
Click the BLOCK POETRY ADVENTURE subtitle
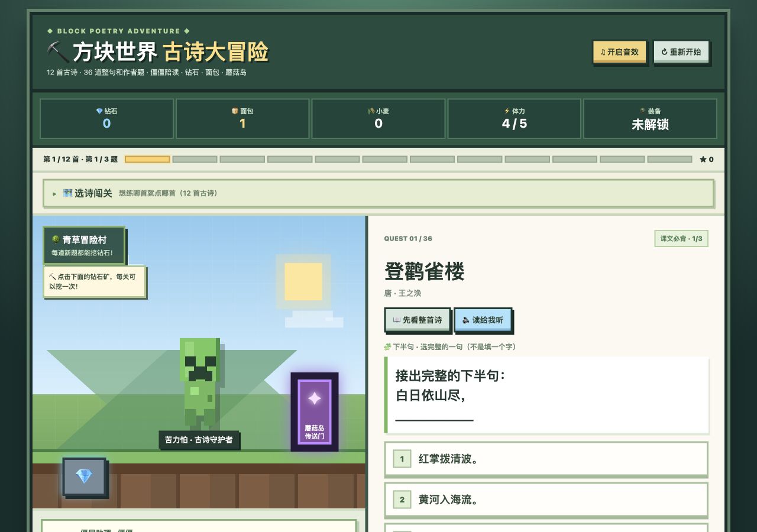pyautogui.click(x=119, y=31)
